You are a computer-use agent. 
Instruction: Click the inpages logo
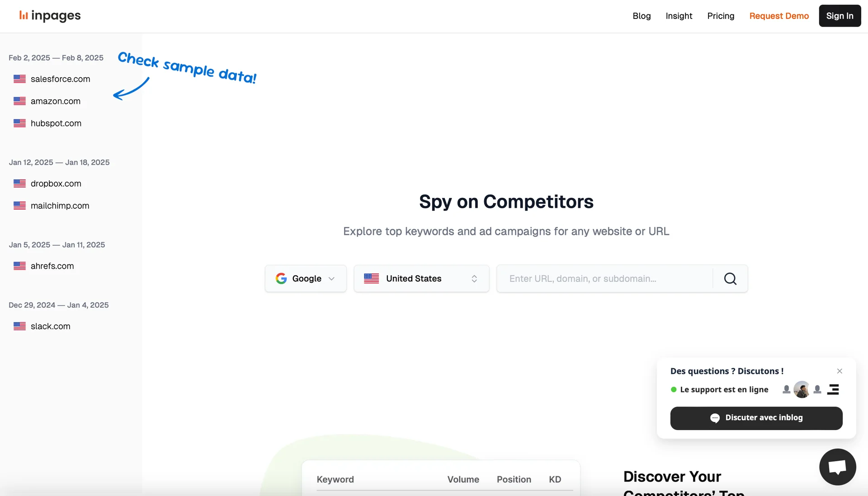click(50, 15)
